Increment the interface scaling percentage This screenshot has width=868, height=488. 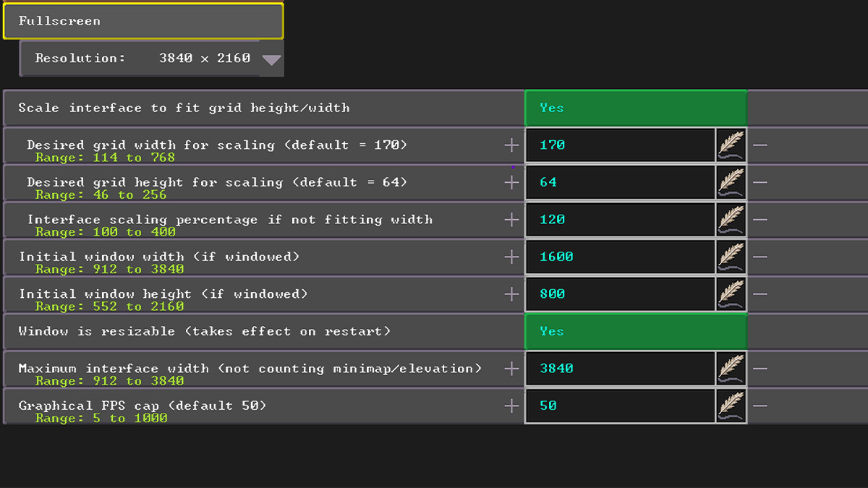(512, 219)
